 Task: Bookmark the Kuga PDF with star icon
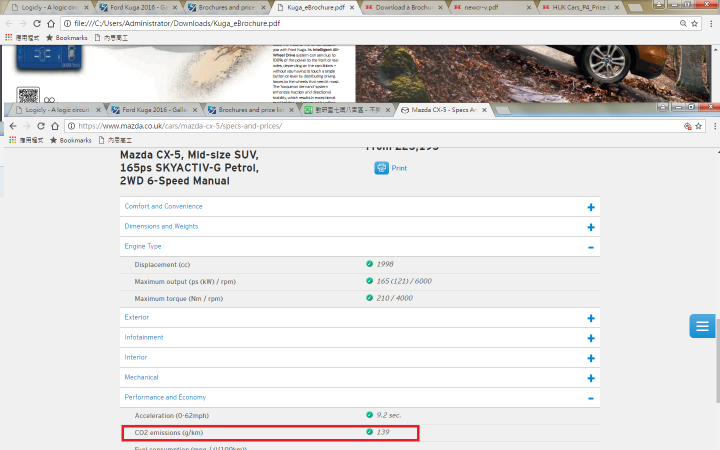click(x=694, y=23)
